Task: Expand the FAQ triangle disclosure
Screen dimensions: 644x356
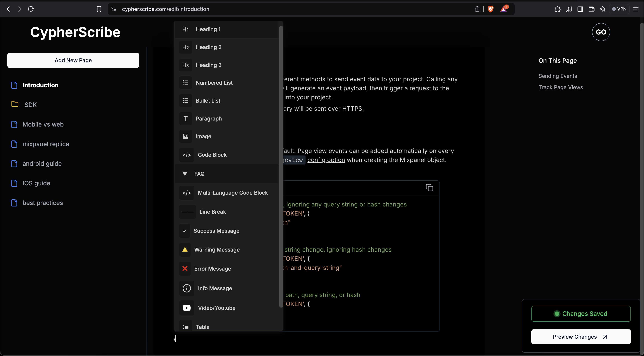Action: [185, 174]
